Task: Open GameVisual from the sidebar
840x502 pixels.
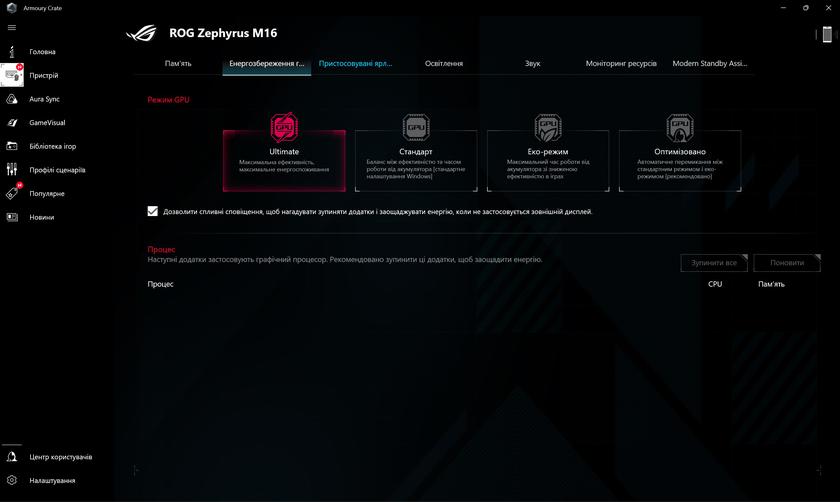Action: (13, 123)
